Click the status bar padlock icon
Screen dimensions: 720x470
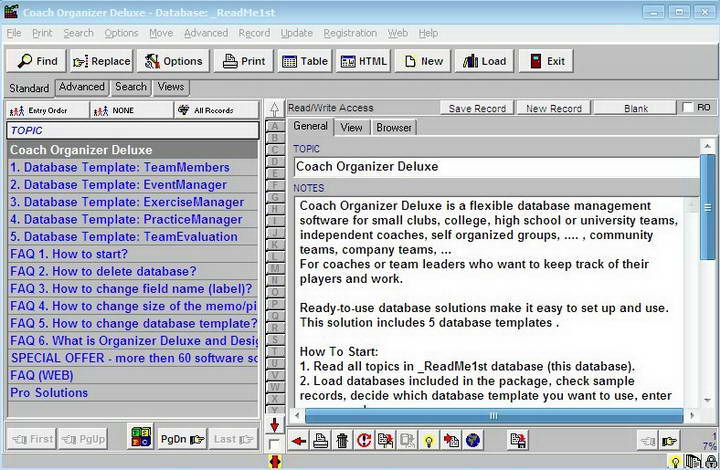[712, 462]
